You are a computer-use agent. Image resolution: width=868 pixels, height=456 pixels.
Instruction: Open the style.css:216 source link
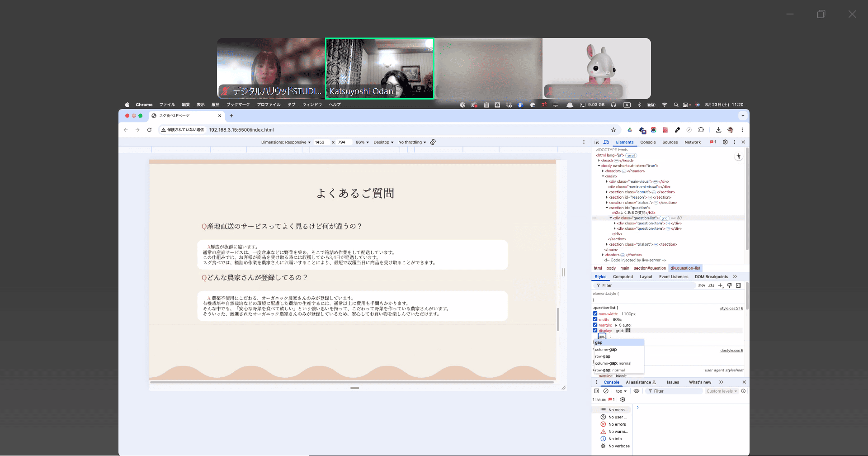[731, 309]
